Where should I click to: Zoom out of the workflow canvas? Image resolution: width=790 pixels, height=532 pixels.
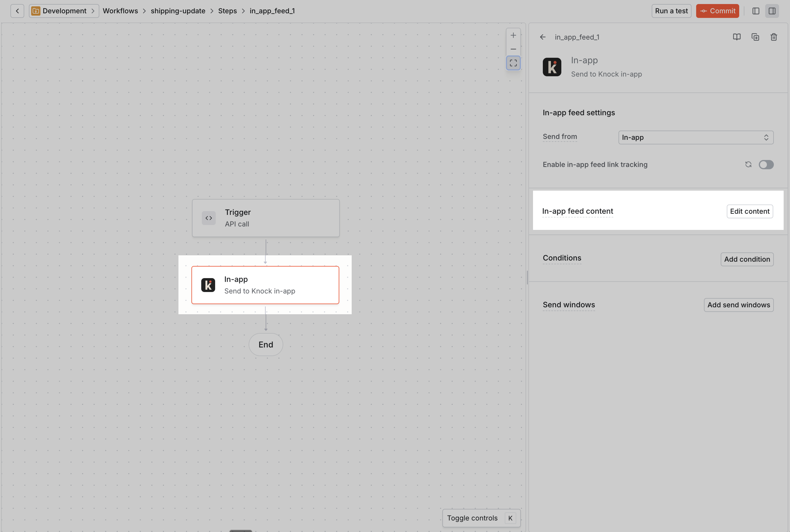click(x=513, y=49)
